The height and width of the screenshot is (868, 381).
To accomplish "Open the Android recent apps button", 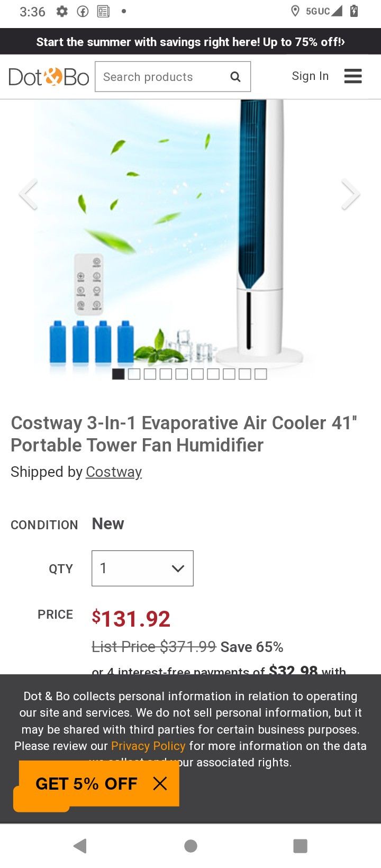I will click(x=300, y=846).
